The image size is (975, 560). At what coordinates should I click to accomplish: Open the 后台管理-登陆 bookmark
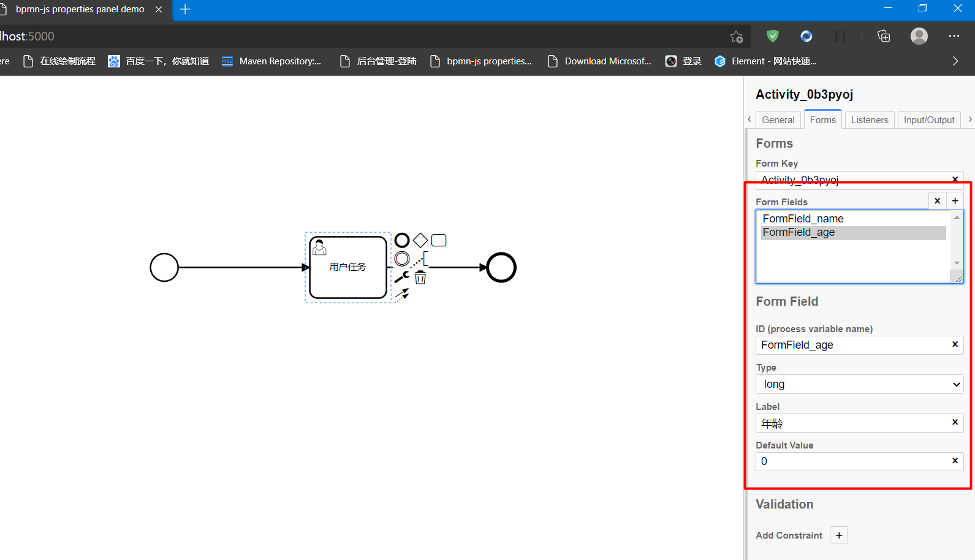378,61
